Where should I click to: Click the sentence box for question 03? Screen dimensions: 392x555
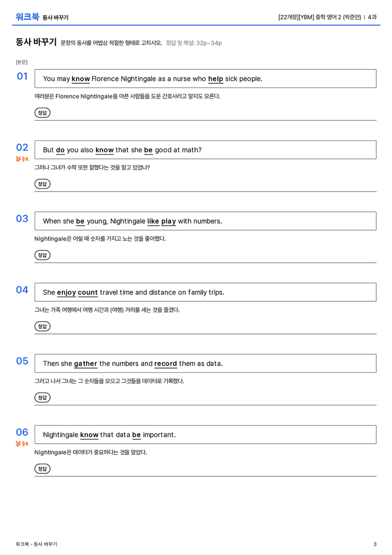coord(205,221)
